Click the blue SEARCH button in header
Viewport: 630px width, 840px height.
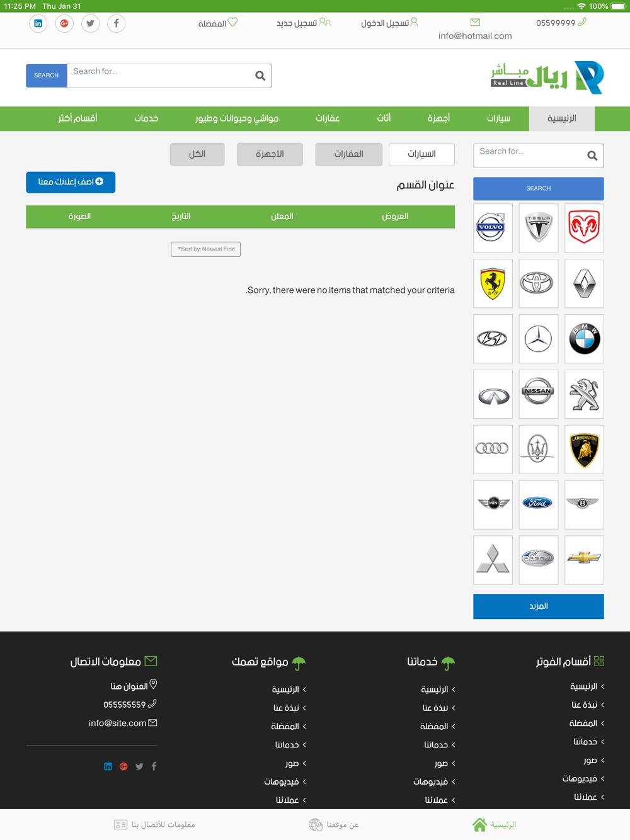pos(46,76)
